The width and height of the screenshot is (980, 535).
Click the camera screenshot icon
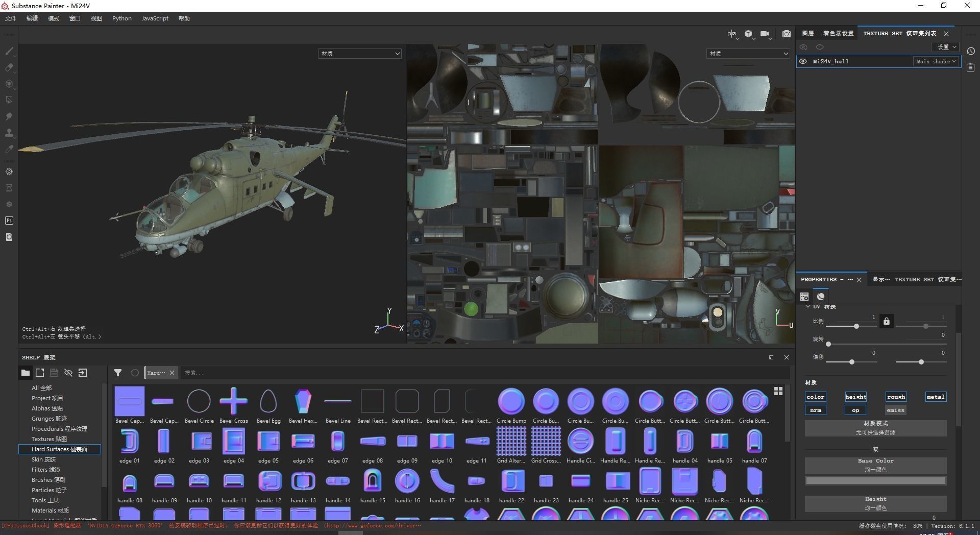click(x=787, y=34)
